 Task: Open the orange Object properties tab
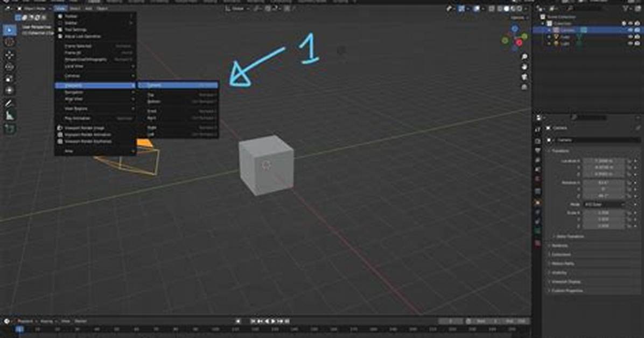tap(538, 202)
